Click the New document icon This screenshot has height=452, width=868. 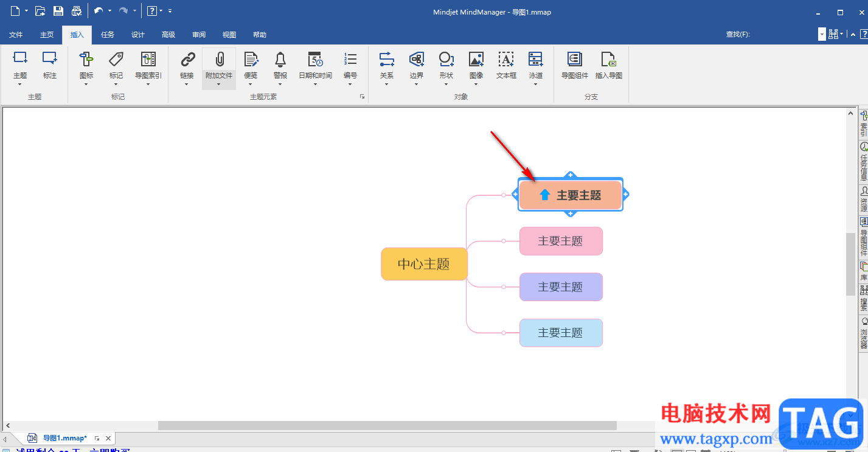pyautogui.click(x=15, y=11)
